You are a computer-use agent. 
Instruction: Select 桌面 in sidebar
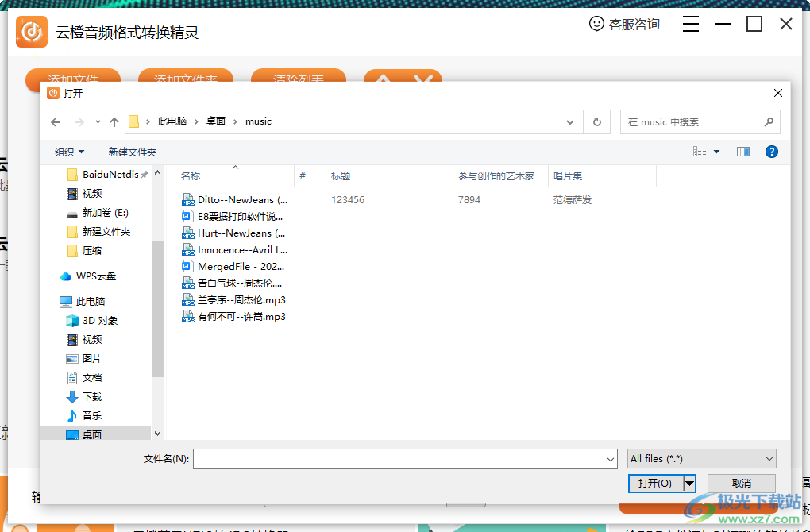click(x=96, y=434)
